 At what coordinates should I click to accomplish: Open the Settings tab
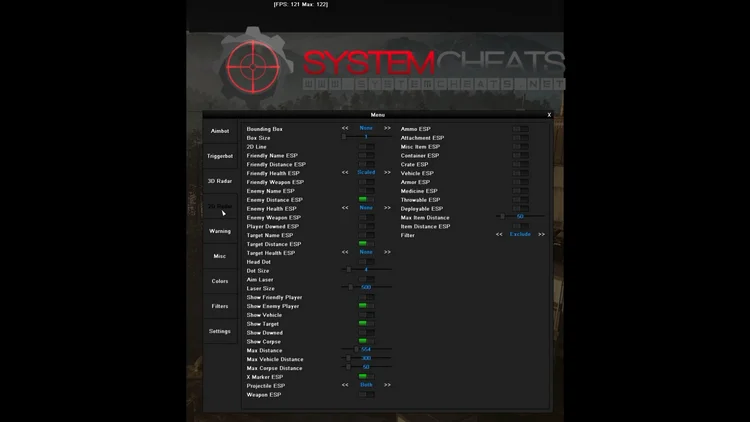coord(220,331)
